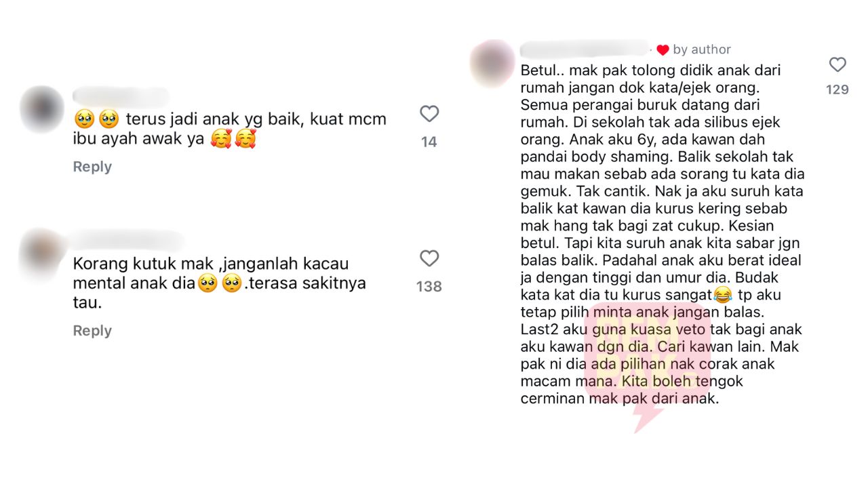Click the laughing emoji after 'kurus sangat'

[x=723, y=295]
